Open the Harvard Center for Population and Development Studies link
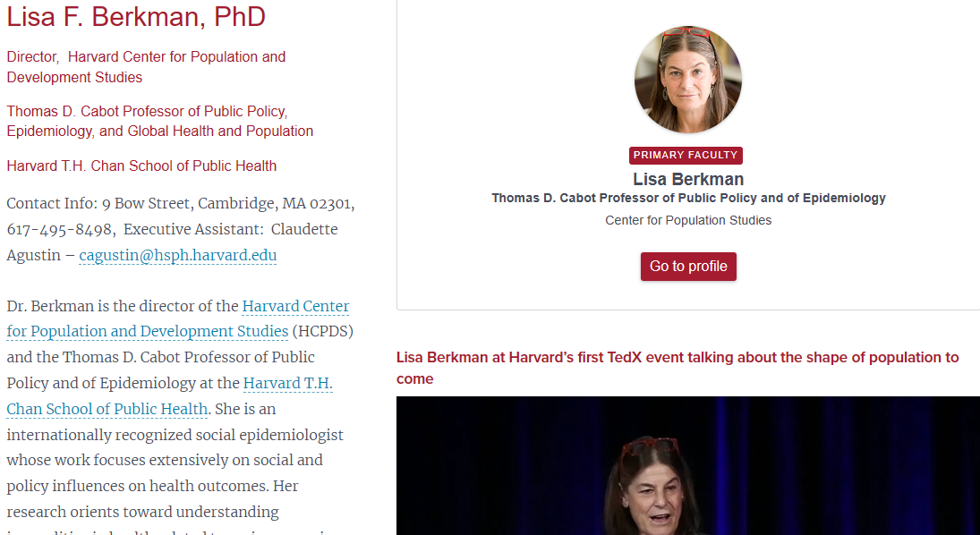 point(177,318)
